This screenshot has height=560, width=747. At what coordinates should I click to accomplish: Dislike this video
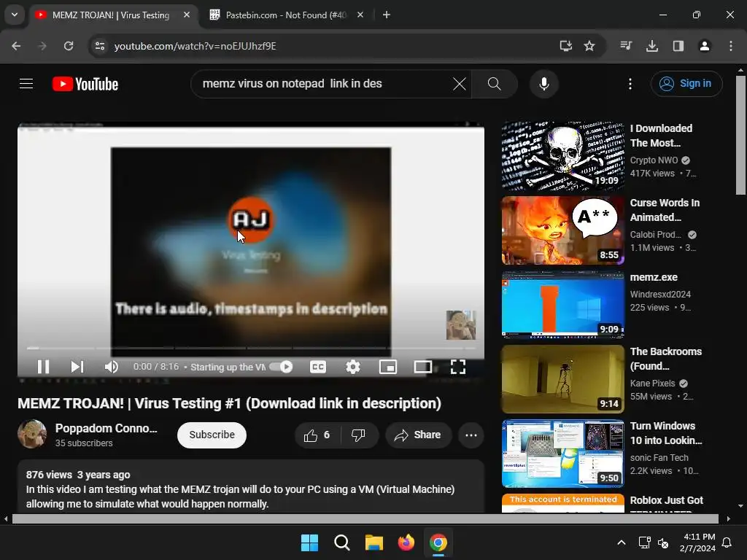(358, 435)
